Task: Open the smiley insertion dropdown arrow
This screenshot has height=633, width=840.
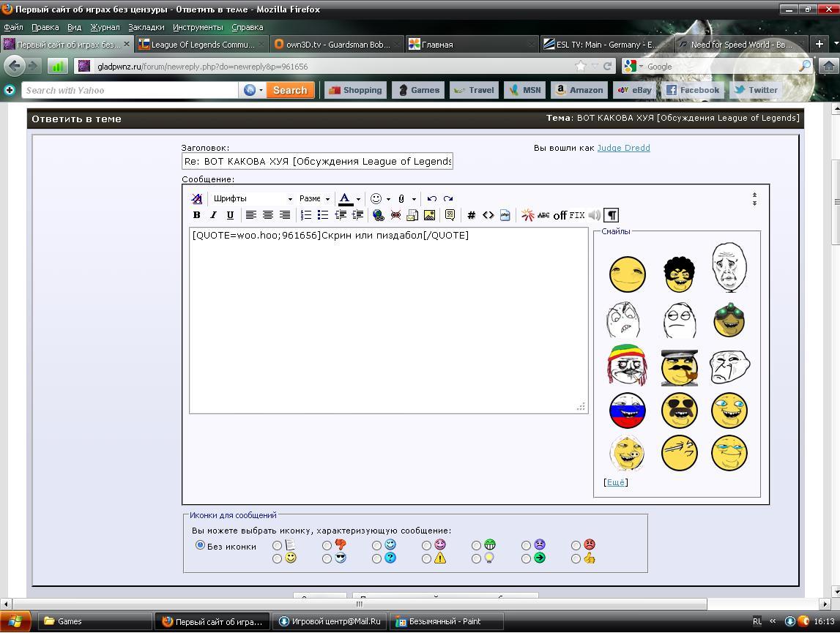Action: 388,199
